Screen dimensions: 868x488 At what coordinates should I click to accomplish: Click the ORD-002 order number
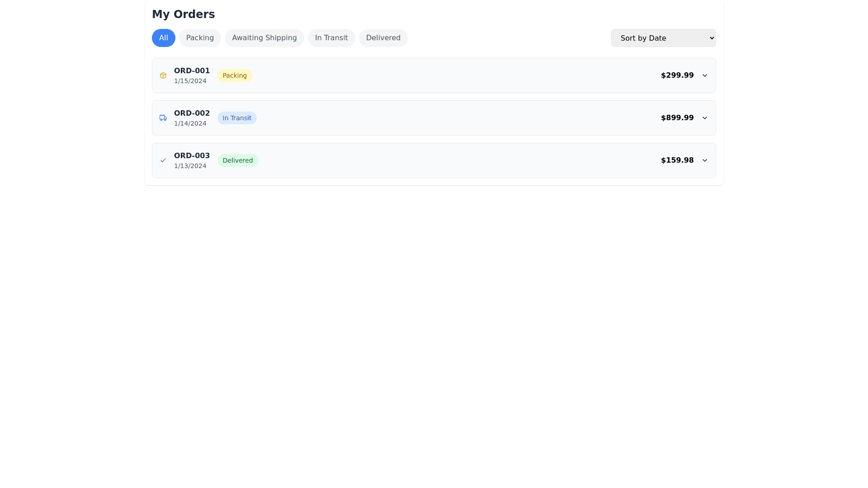[192, 113]
